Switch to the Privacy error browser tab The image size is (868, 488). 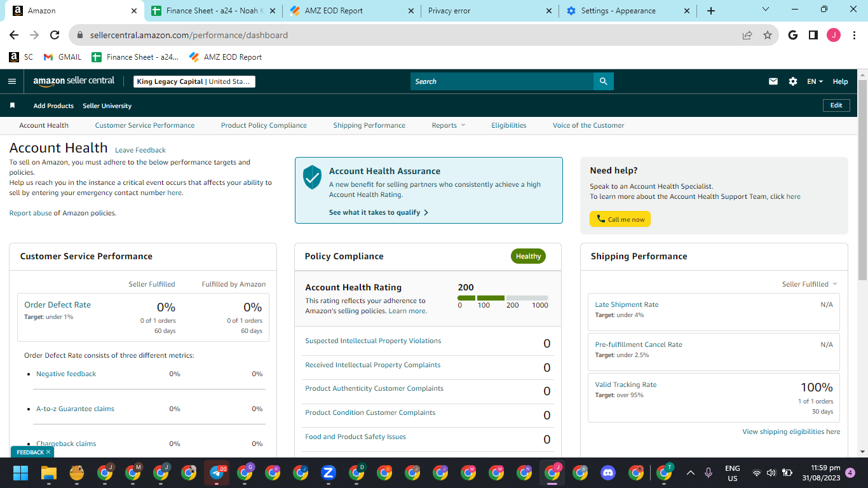tap(490, 11)
